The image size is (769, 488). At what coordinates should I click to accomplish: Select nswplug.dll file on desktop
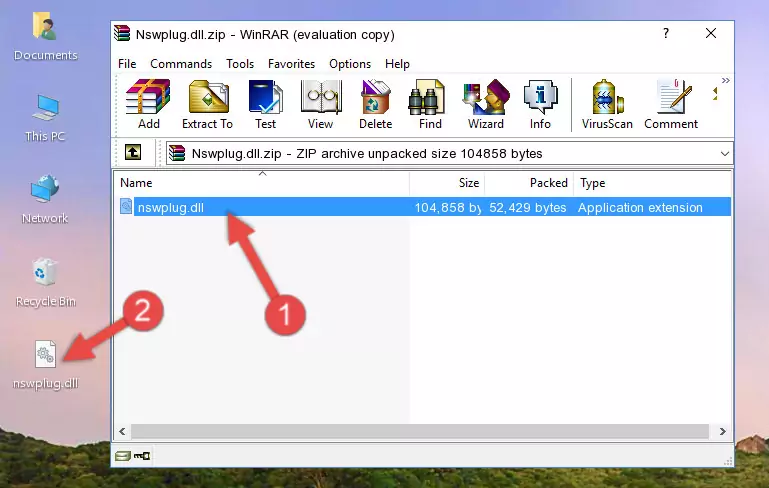[45, 365]
